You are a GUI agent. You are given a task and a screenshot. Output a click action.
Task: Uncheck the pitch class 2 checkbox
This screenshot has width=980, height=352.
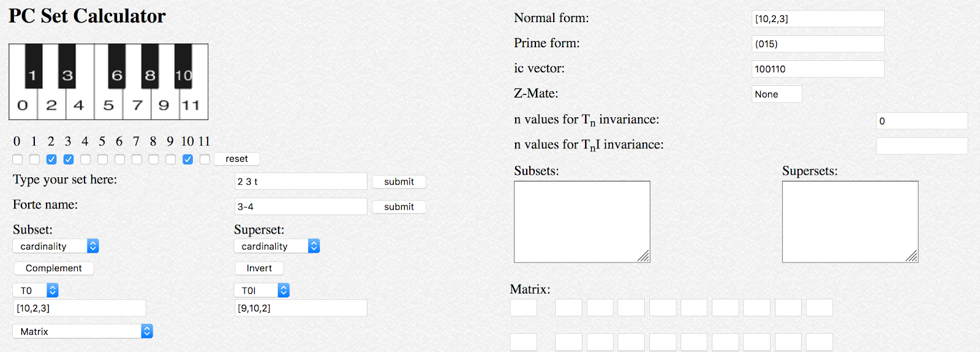51,159
